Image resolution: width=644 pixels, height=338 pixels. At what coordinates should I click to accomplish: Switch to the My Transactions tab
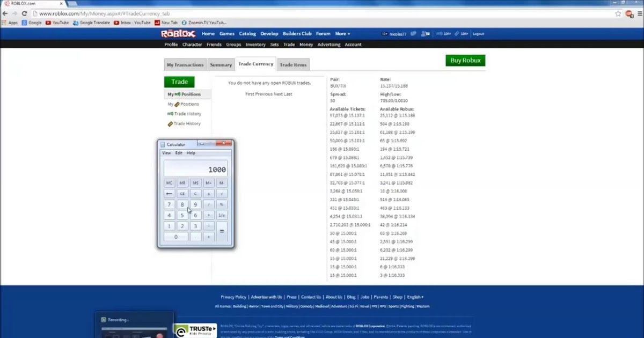[x=185, y=65]
